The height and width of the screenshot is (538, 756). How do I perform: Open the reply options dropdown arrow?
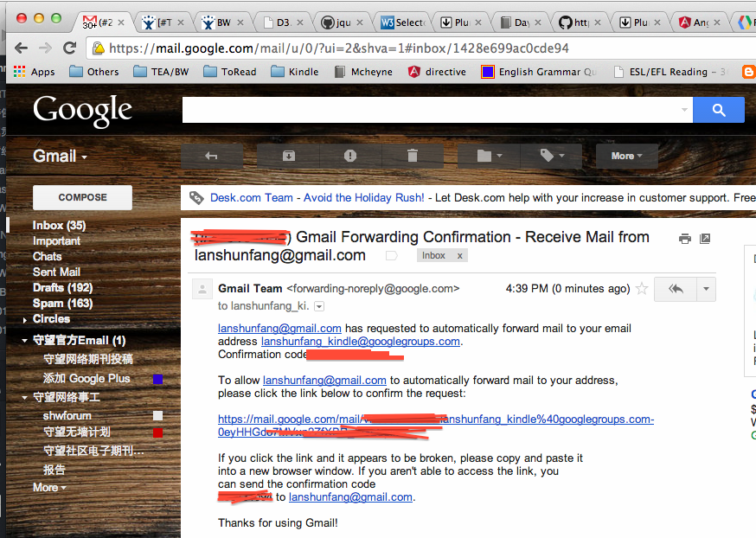pos(706,289)
